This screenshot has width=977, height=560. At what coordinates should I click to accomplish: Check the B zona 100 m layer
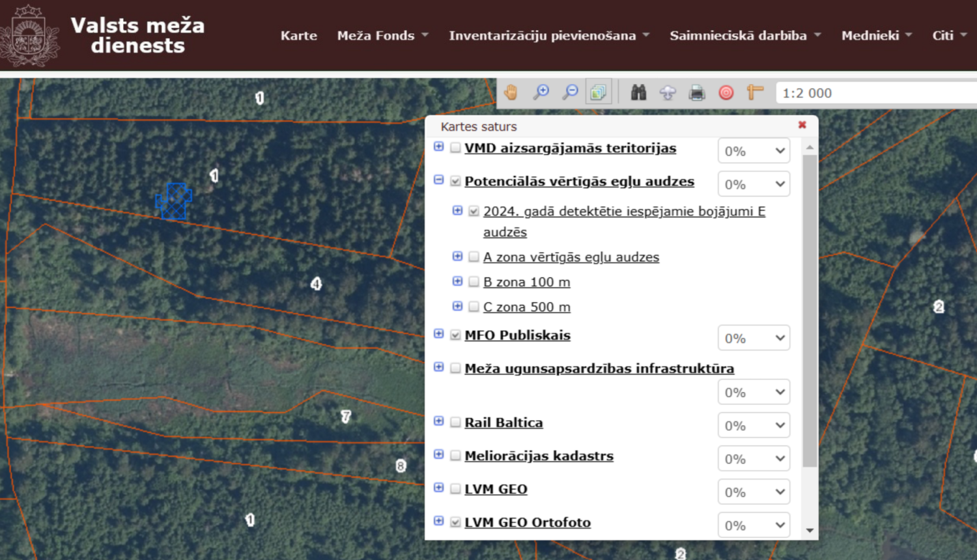point(474,282)
